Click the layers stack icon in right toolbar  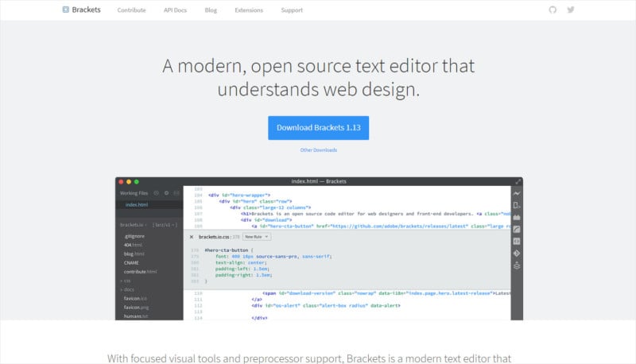(x=517, y=265)
